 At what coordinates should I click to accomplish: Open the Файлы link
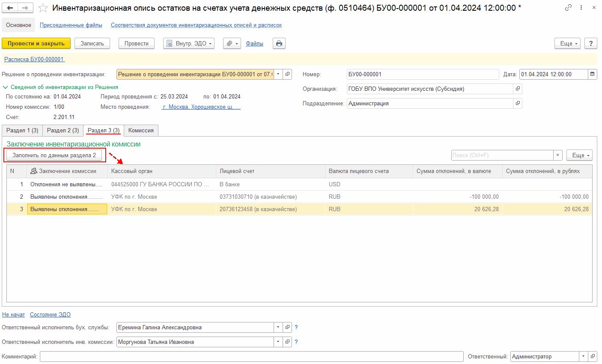point(254,43)
